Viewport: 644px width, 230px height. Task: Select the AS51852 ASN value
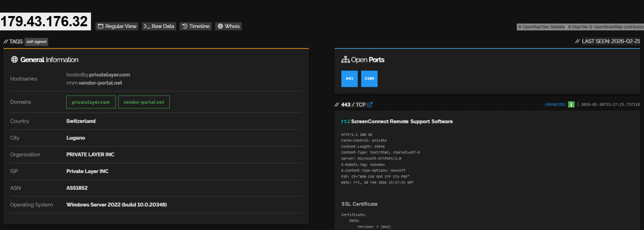[x=77, y=188]
